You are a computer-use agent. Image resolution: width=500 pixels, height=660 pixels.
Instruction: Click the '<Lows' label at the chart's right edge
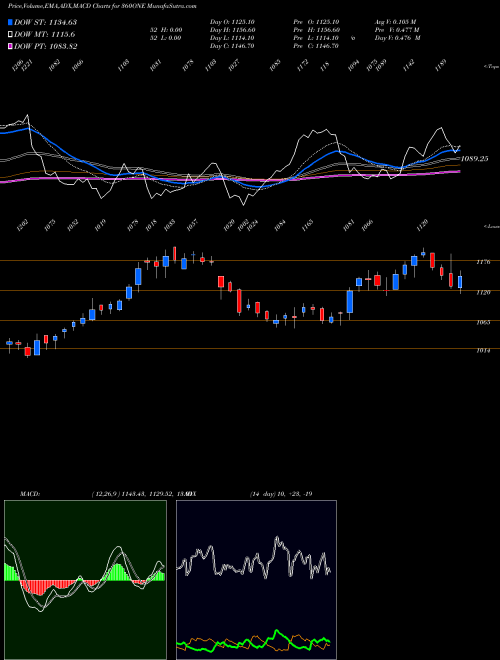(491, 226)
